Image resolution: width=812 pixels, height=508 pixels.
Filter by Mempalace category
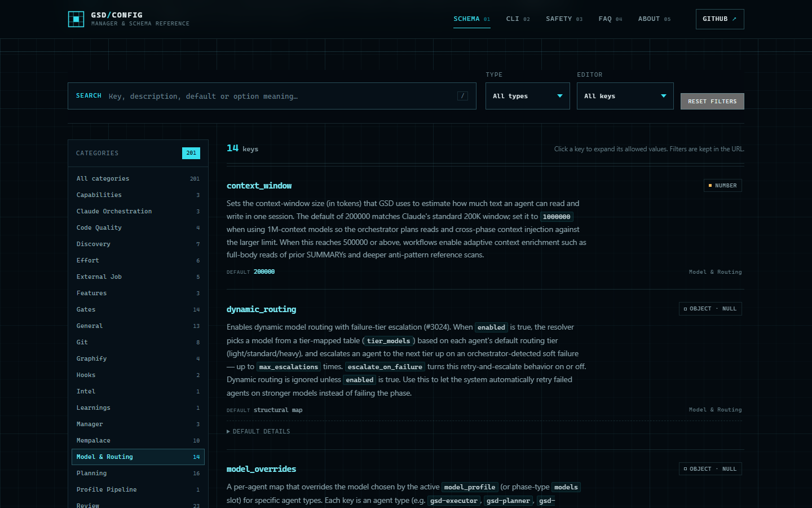click(x=138, y=440)
